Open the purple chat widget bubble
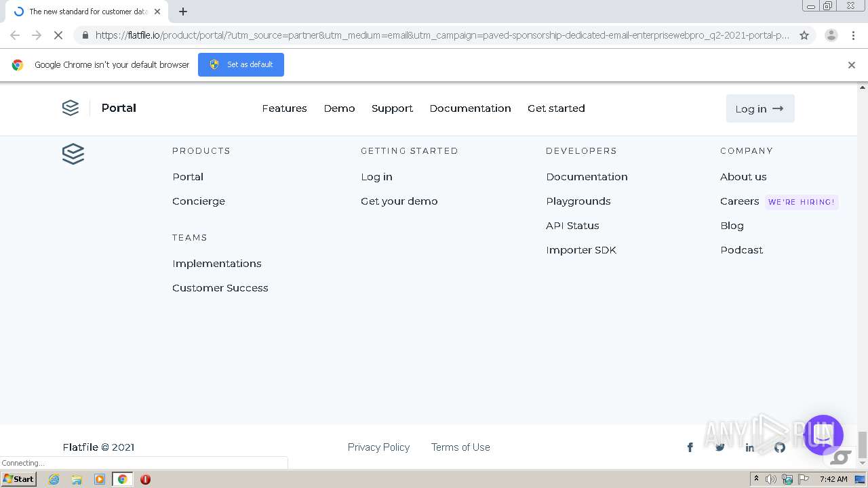 823,435
